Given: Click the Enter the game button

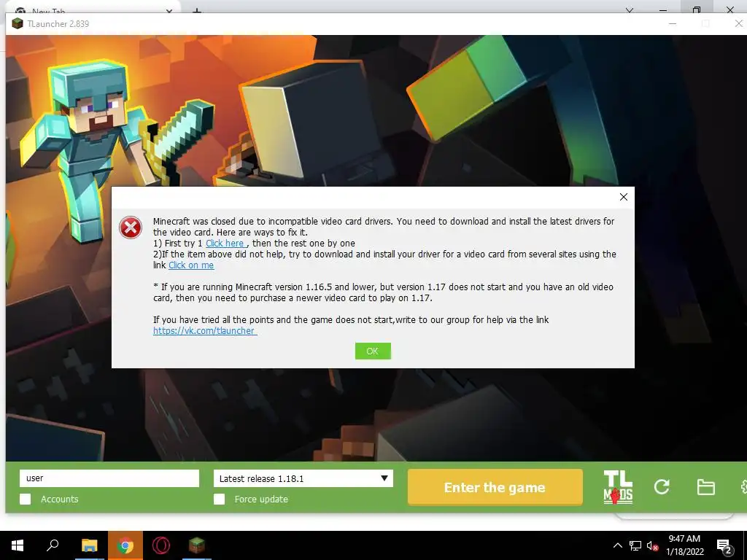Looking at the screenshot, I should tap(495, 487).
